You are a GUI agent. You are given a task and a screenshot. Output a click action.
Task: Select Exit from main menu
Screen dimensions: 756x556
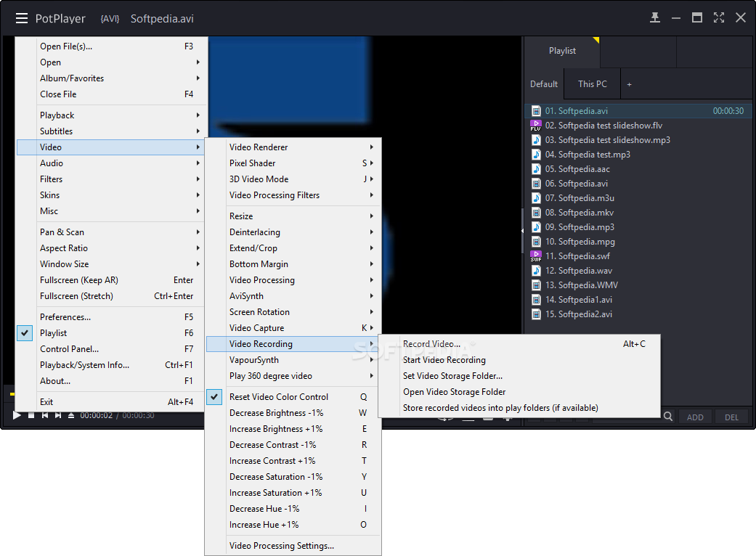(110, 402)
